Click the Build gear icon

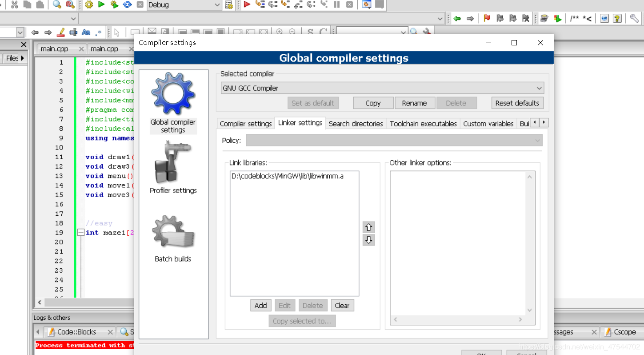(x=89, y=4)
